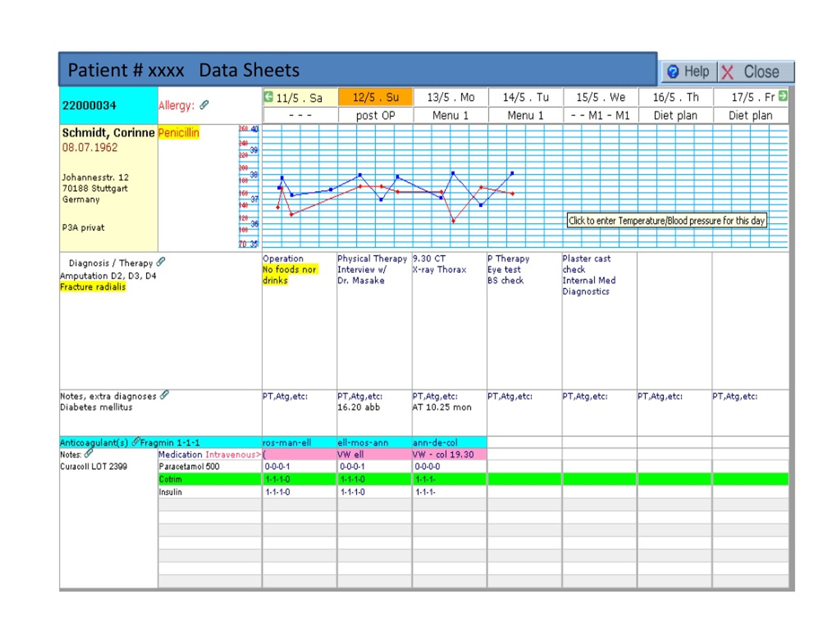Click the 'P3A privat' insurance text

coord(83,227)
